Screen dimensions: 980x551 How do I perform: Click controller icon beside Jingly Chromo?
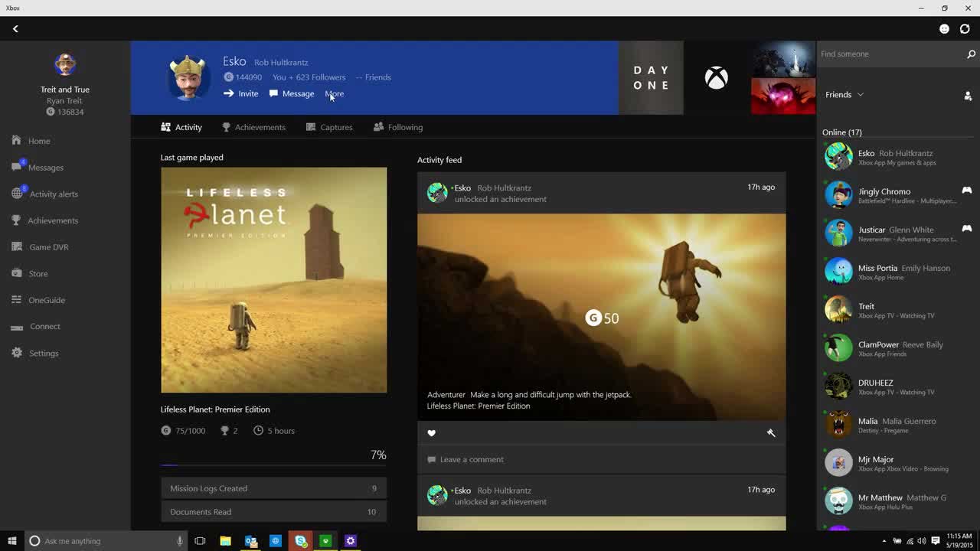click(967, 190)
